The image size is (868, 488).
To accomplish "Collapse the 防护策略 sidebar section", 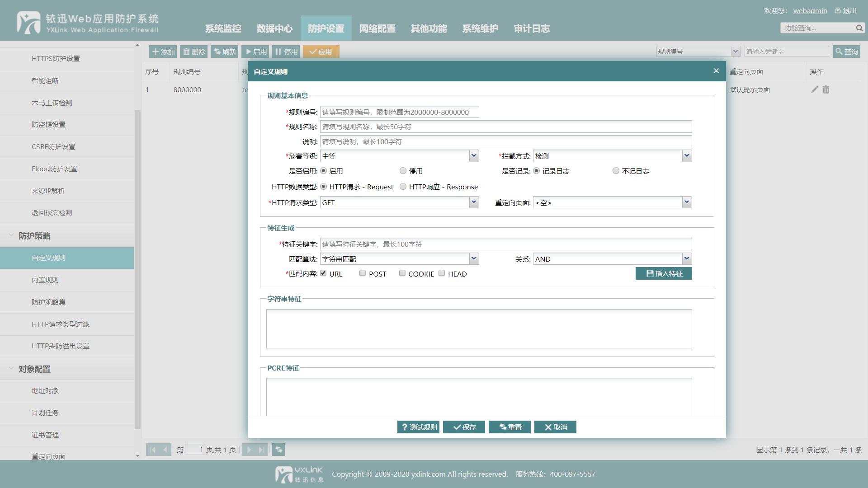I will click(11, 235).
